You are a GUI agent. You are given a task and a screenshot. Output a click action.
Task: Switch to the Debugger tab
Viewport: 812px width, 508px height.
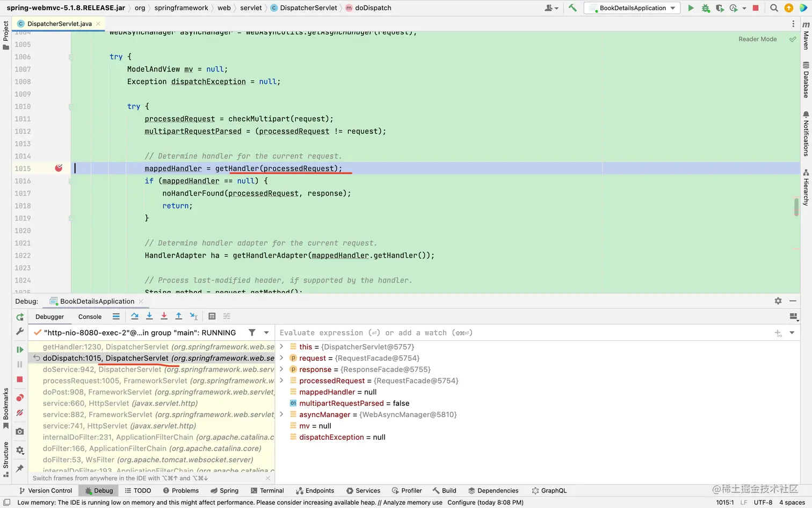pyautogui.click(x=49, y=317)
